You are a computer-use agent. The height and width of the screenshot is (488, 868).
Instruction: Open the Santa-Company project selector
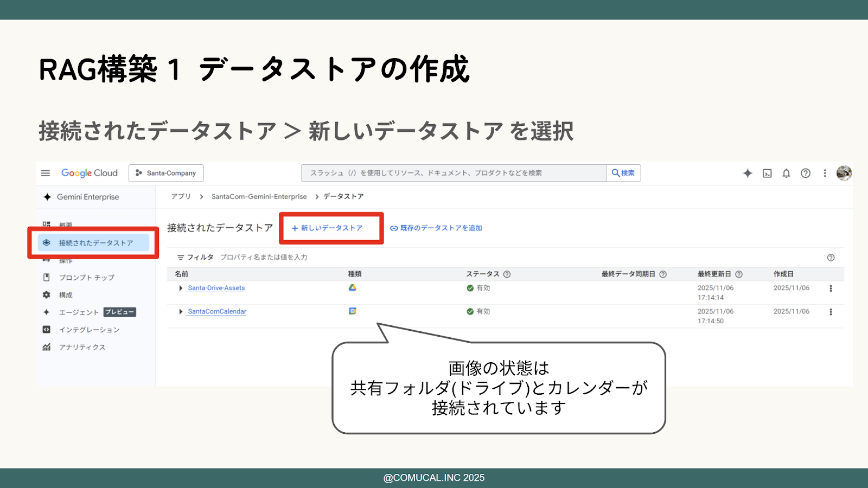pos(166,173)
